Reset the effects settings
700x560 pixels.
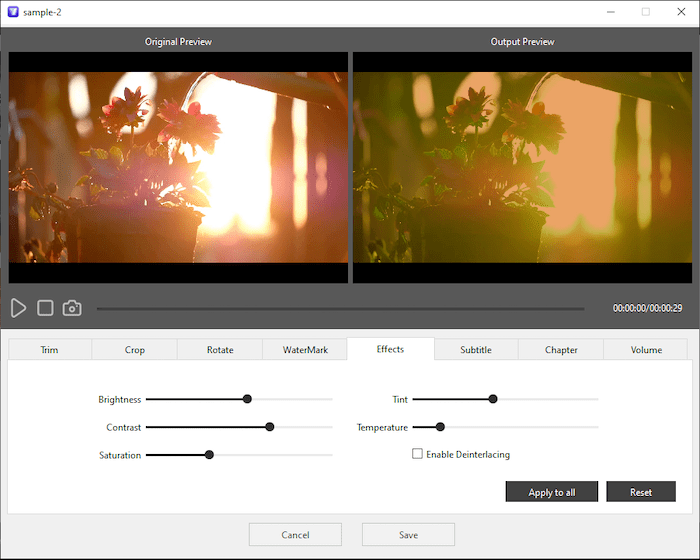tap(641, 492)
